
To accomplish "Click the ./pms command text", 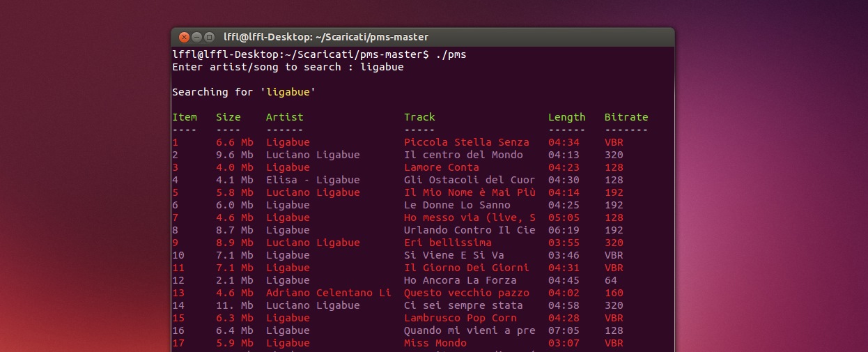I will click(x=451, y=54).
